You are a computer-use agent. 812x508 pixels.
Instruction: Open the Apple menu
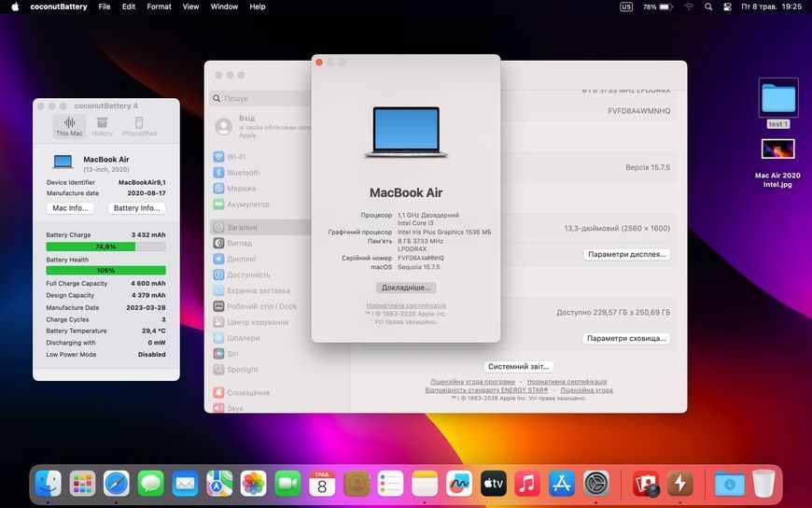(15, 7)
